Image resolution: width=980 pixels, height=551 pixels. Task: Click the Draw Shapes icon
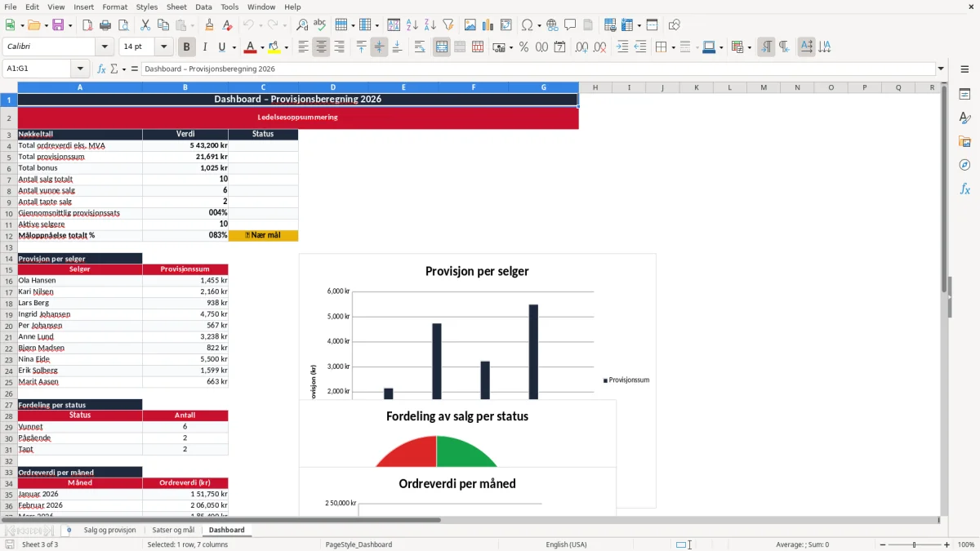[x=675, y=25]
